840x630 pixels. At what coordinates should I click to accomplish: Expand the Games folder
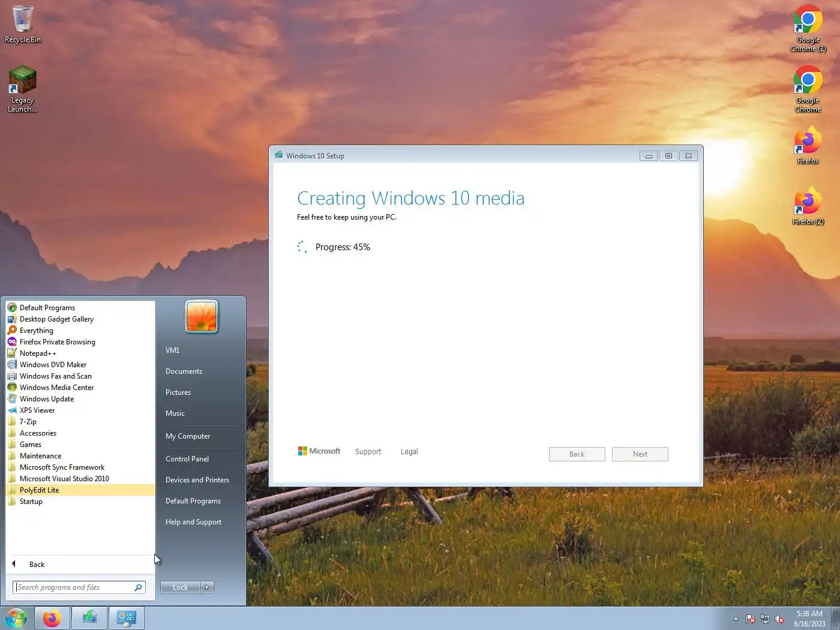click(x=80, y=445)
